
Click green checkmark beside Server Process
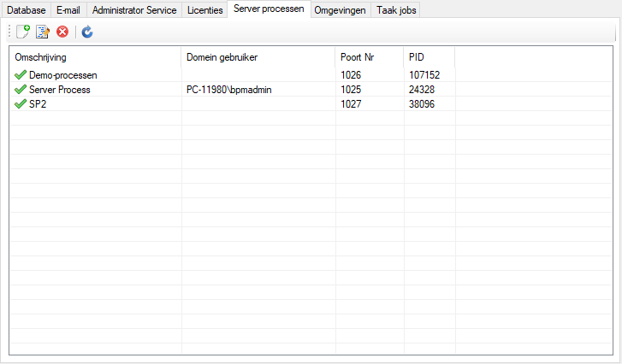point(21,90)
